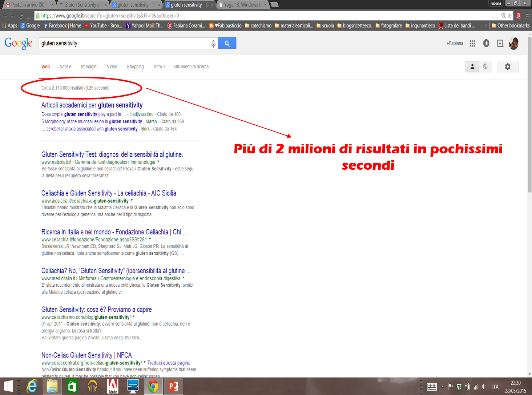532x395 pixels.
Task: Open the Windows Start button
Action: point(8,386)
